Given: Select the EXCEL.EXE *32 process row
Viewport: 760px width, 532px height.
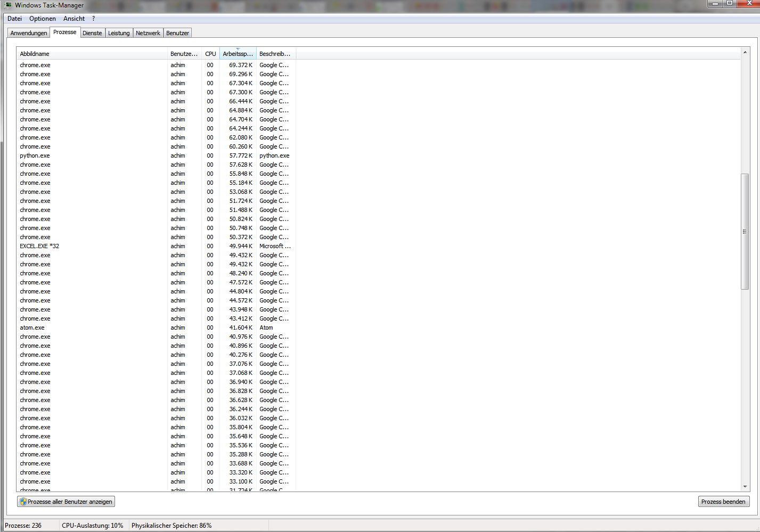Looking at the screenshot, I should point(156,246).
